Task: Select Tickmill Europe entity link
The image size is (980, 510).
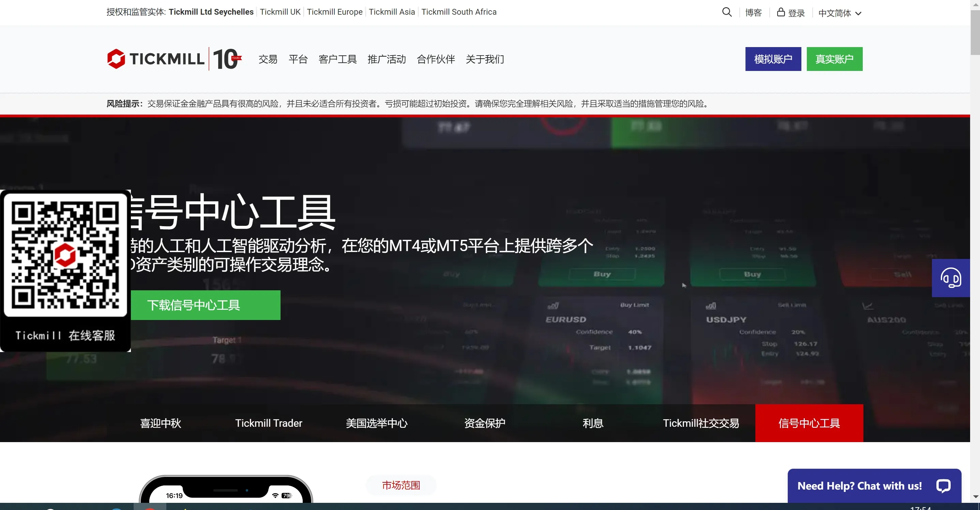Action: 334,12
